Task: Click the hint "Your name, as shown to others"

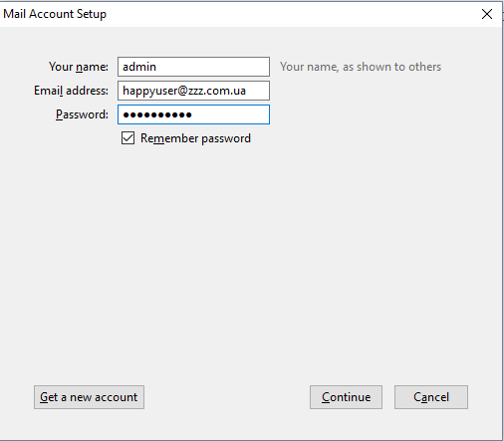Action: coord(361,67)
